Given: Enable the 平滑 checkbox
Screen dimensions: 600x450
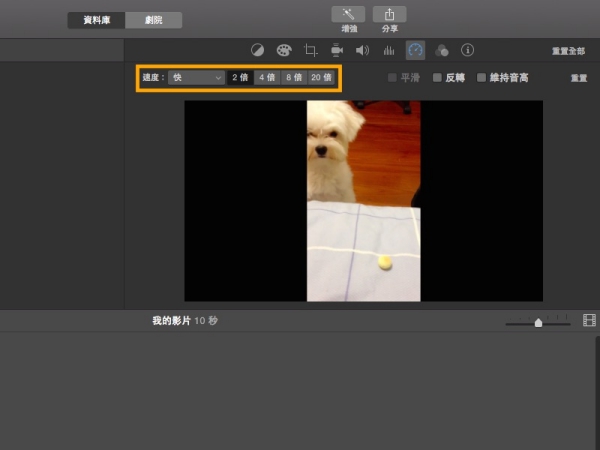Looking at the screenshot, I should 392,78.
